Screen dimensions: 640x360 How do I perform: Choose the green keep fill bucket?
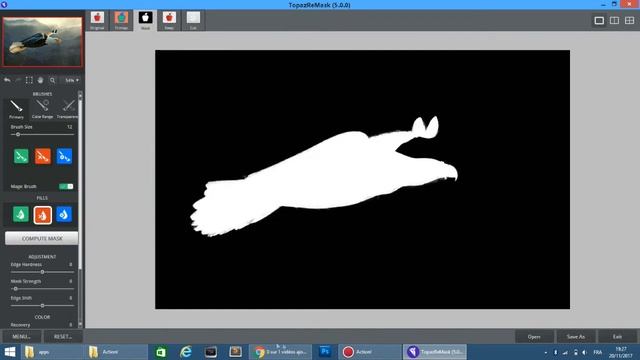(21, 214)
